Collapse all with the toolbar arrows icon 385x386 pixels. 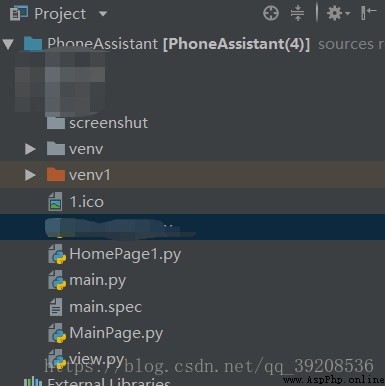coord(297,14)
